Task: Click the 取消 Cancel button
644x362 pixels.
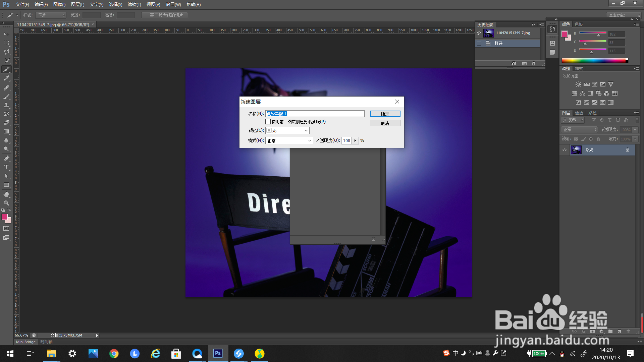Action: tap(385, 123)
